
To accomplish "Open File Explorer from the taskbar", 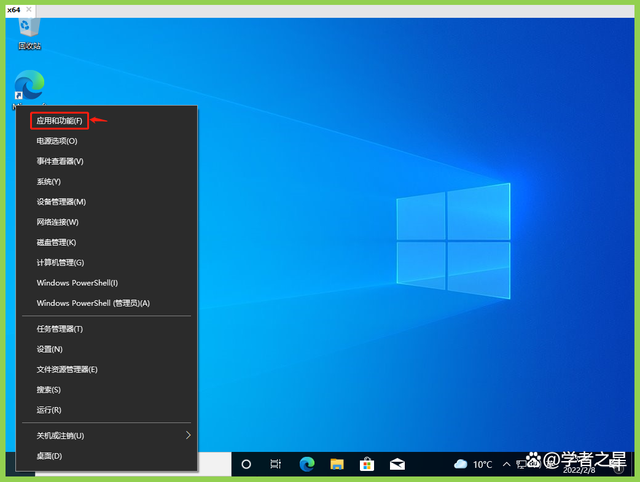I will pos(337,464).
